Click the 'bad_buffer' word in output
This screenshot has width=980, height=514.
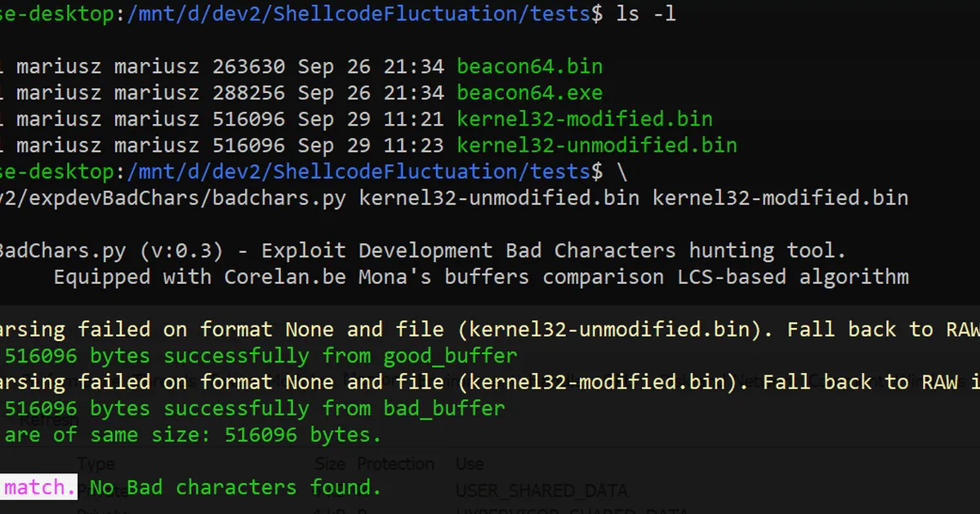(x=444, y=408)
